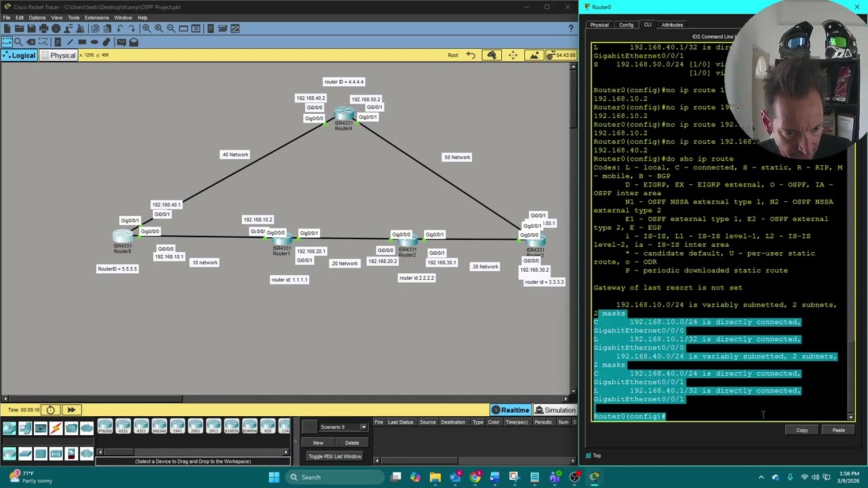The width and height of the screenshot is (868, 488).
Task: Click the Copy icon in toolbar
Action: 95,28
